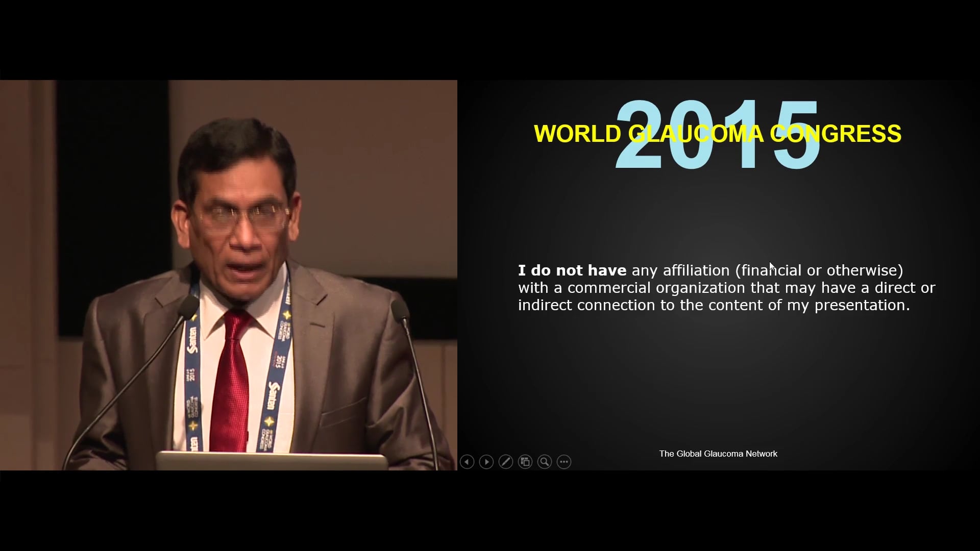Click 'The Global Glaucoma Network' footer
The width and height of the screenshot is (980, 551).
click(x=718, y=454)
